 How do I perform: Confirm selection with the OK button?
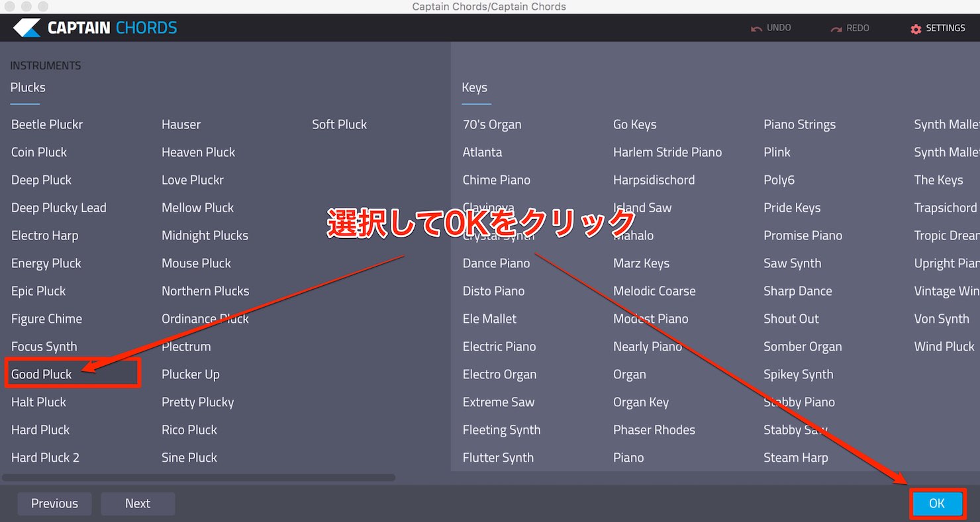[937, 503]
